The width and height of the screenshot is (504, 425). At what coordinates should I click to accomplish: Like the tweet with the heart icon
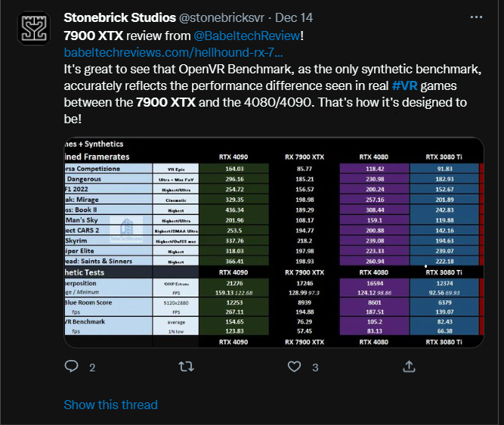coord(294,367)
